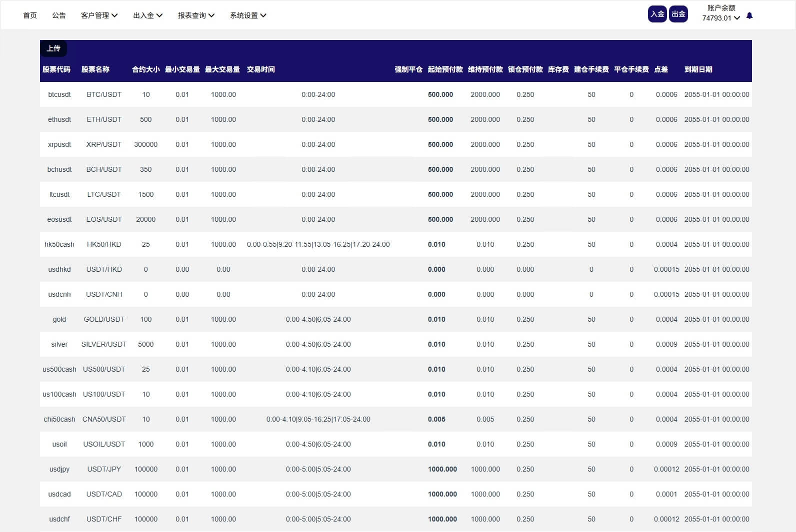This screenshot has width=796, height=532.
Task: Click the 股票名称 column header
Action: pyautogui.click(x=95, y=69)
